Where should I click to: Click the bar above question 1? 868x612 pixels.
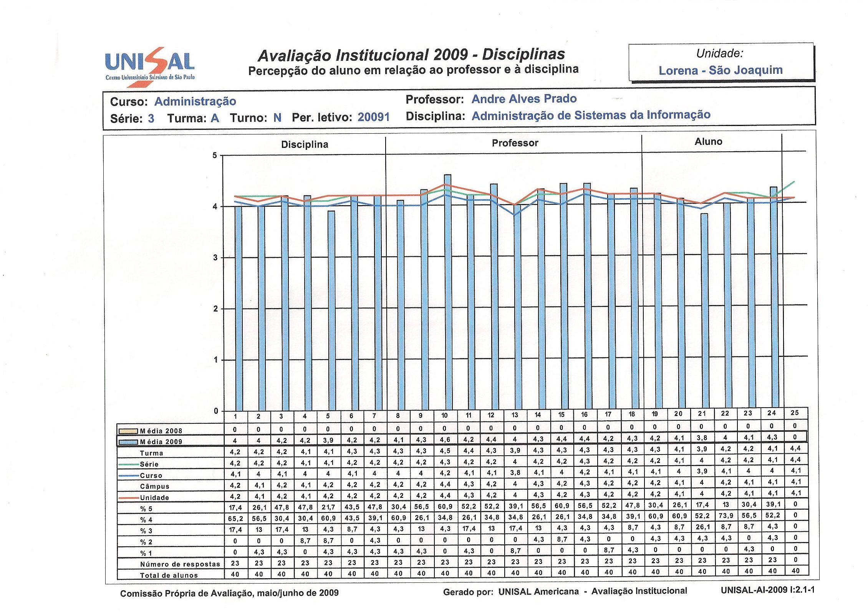(239, 308)
